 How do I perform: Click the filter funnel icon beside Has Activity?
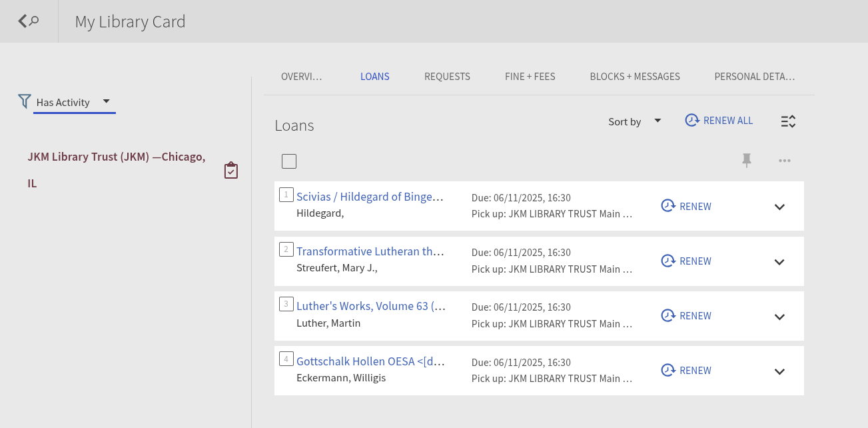(25, 101)
